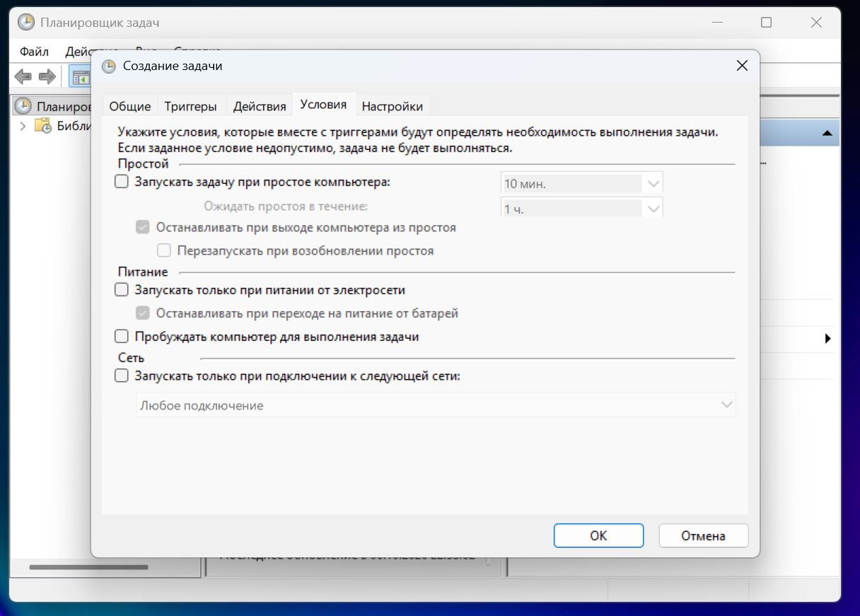The image size is (860, 616).
Task: Toggle Останавливать при выходе компьютера из простоя
Action: coord(143,228)
